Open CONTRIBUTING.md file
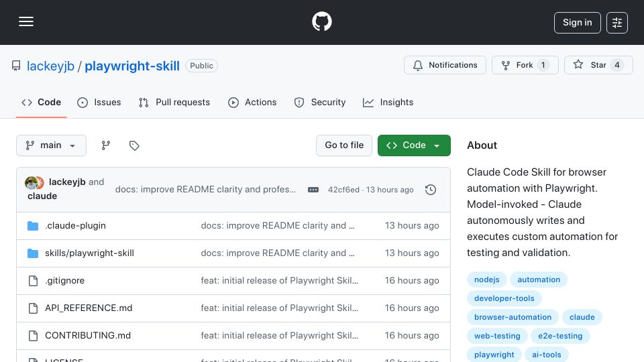Image resolution: width=644 pixels, height=362 pixels. point(88,336)
